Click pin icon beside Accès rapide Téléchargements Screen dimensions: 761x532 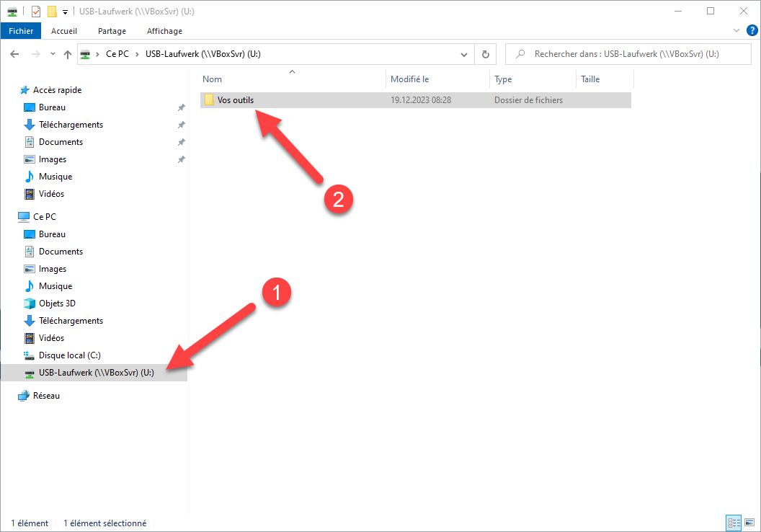181,125
